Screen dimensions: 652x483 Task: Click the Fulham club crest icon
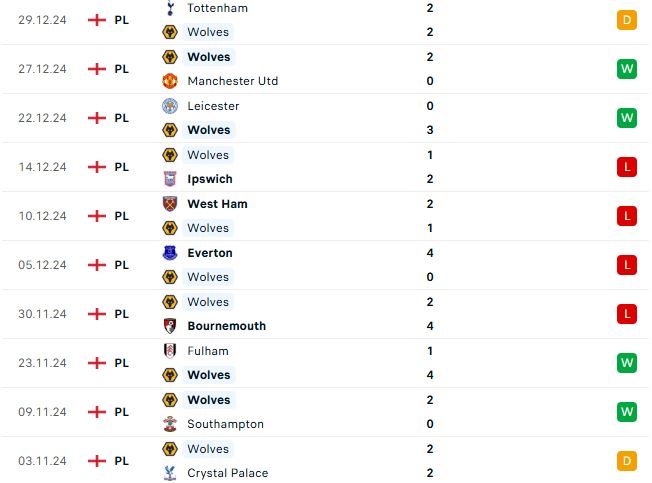(170, 351)
